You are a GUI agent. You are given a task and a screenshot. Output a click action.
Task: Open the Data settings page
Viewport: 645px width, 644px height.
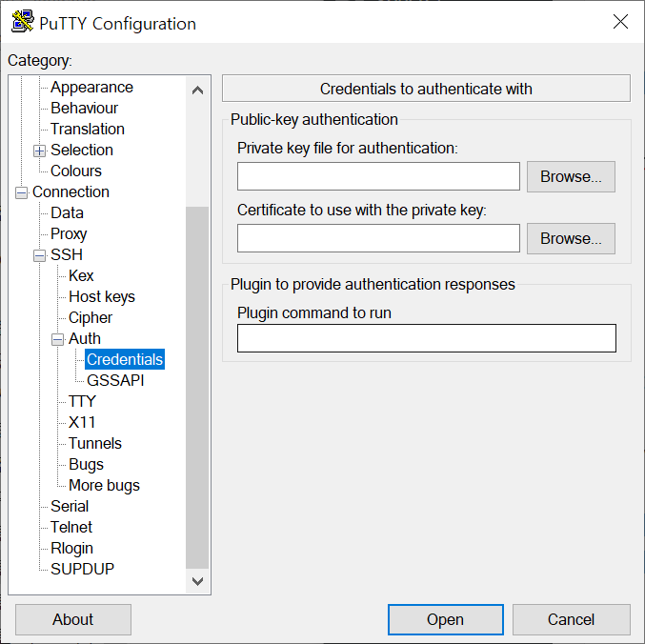tap(67, 213)
